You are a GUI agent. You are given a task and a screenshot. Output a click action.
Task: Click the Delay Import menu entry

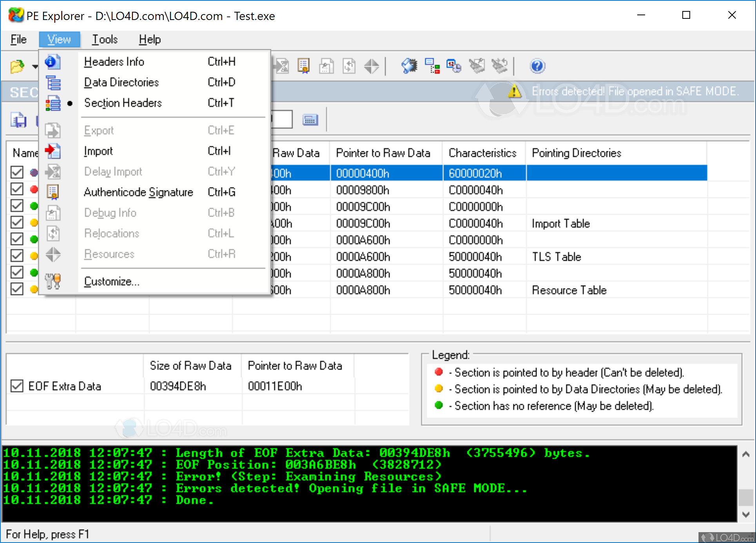click(x=155, y=171)
